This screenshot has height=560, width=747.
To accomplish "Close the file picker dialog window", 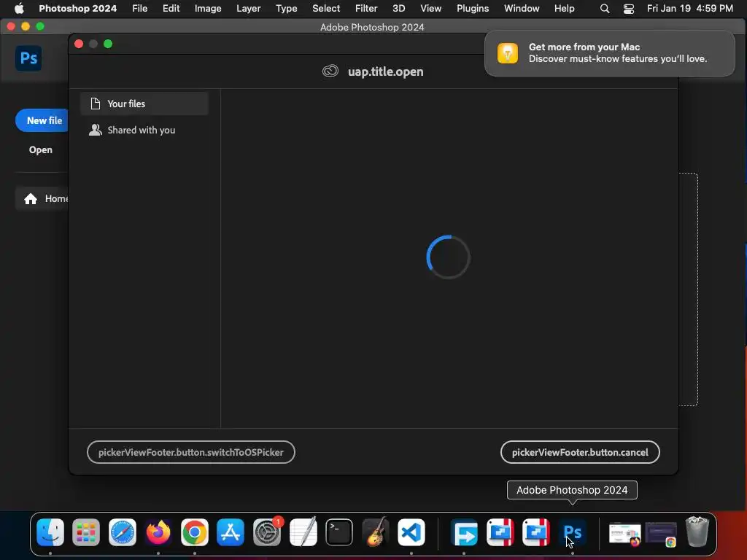I will tap(79, 44).
